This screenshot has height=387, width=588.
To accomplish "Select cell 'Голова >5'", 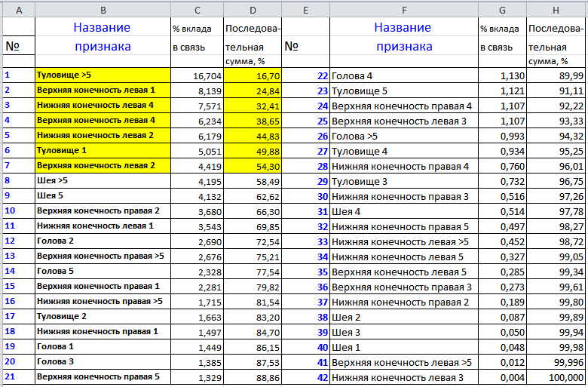I will click(x=404, y=136).
